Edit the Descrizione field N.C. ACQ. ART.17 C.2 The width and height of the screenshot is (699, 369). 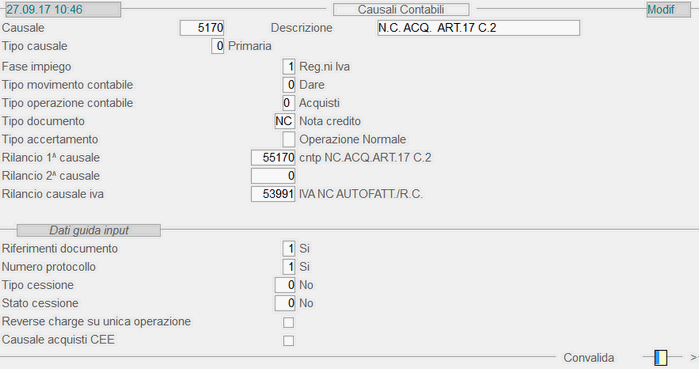[x=478, y=28]
